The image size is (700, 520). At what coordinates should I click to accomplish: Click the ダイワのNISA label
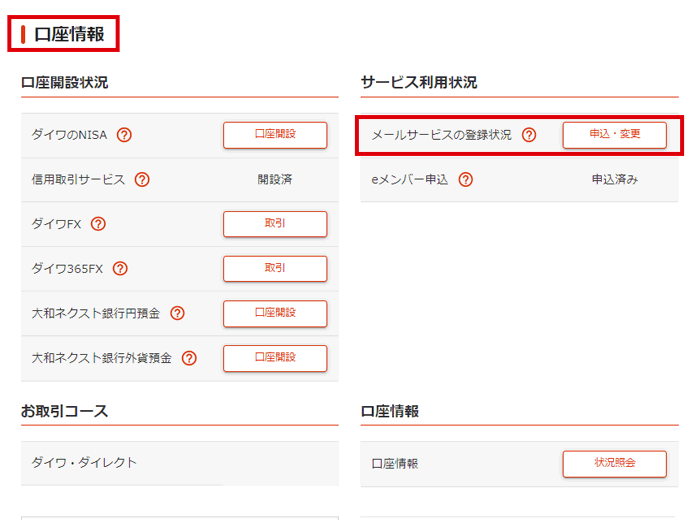pos(69,135)
